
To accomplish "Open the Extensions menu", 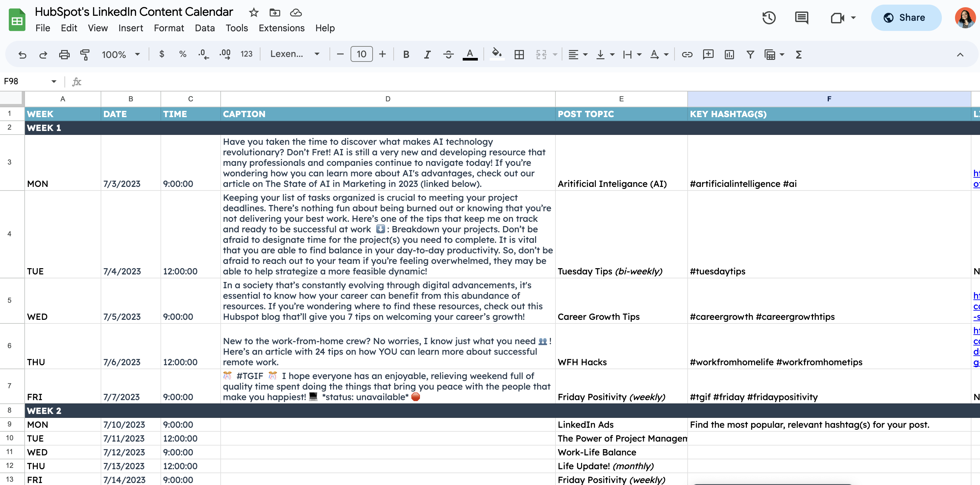I will [x=281, y=28].
